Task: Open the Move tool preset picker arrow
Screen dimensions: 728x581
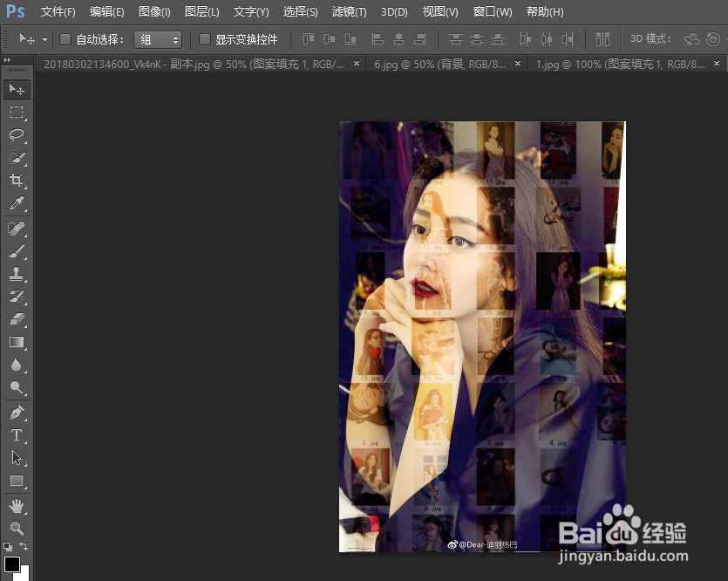Action: pyautogui.click(x=44, y=39)
